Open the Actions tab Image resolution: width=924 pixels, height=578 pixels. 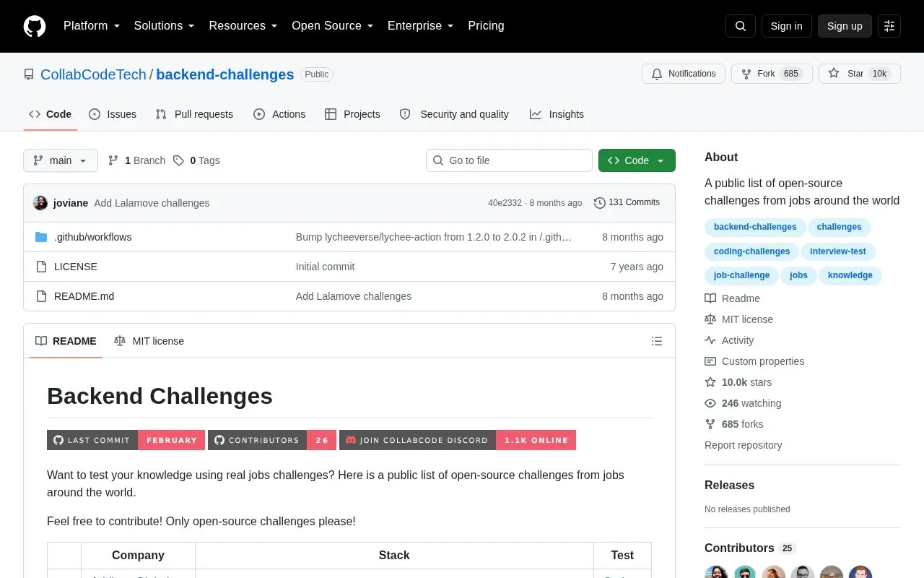tap(279, 114)
